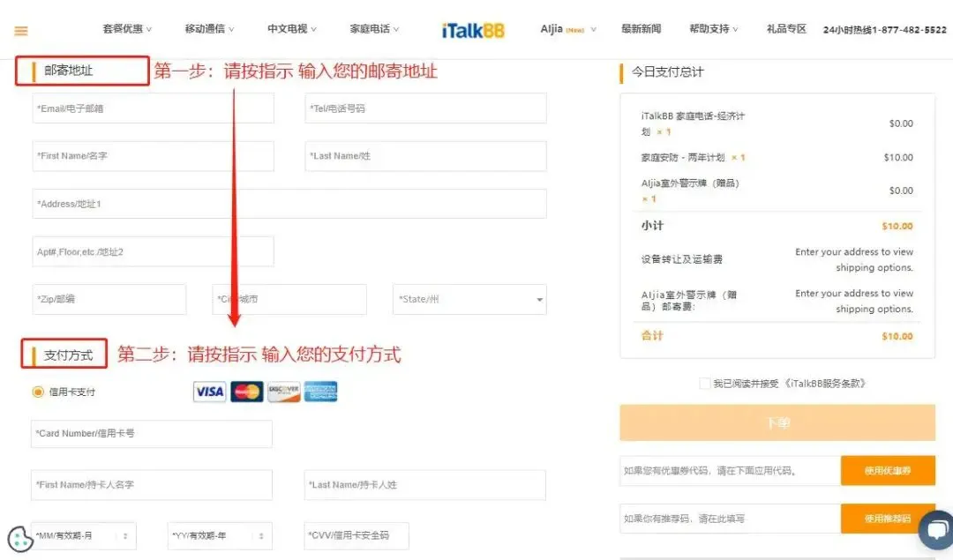Click the Visa card icon
Viewport: 953px width, 560px height.
(x=210, y=392)
